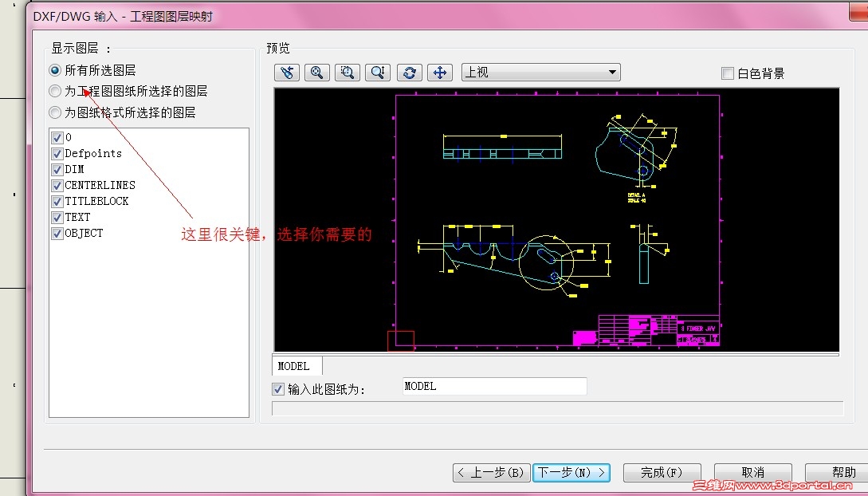Click the drawing preview thumbnail
This screenshot has height=496, width=868.
557,220
